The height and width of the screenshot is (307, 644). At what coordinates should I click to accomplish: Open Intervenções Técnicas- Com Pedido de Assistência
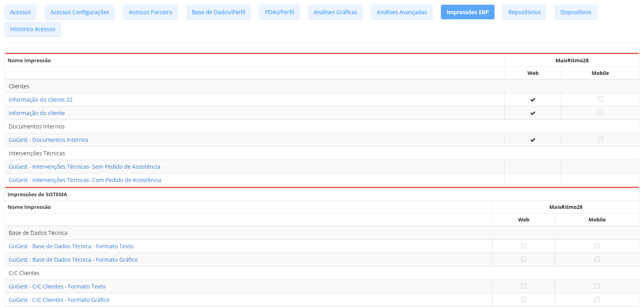tap(85, 180)
